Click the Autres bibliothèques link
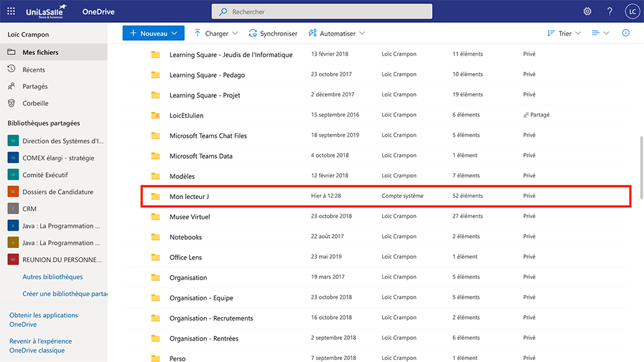 pyautogui.click(x=52, y=277)
